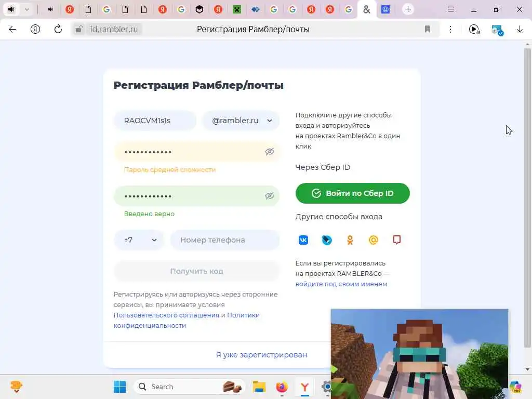The image size is (532, 399).
Task: Switch to the Minecraft creeper icon tab
Action: (237, 9)
